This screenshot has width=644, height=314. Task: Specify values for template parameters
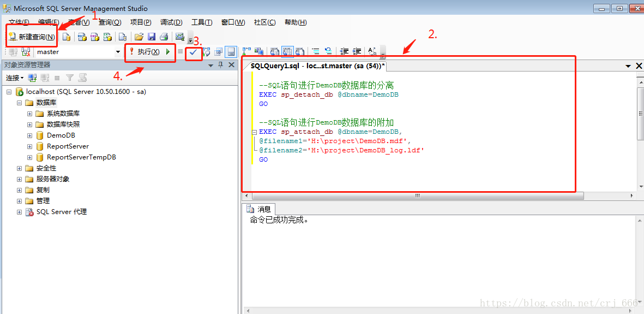[372, 52]
